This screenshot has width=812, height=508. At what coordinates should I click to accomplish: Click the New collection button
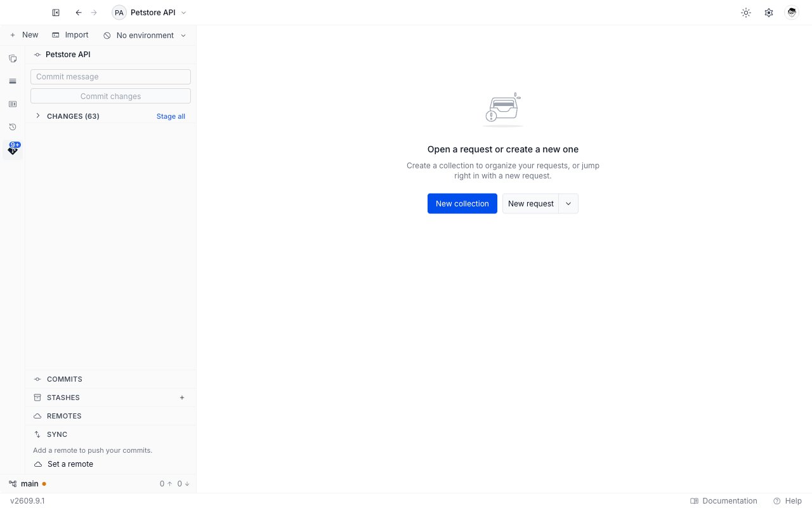click(x=462, y=204)
